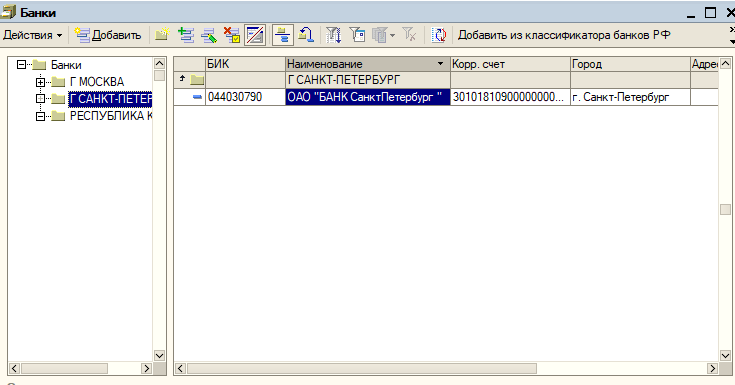Set filter and sorting icon
Viewport: 735px width, 385px height.
coord(333,35)
